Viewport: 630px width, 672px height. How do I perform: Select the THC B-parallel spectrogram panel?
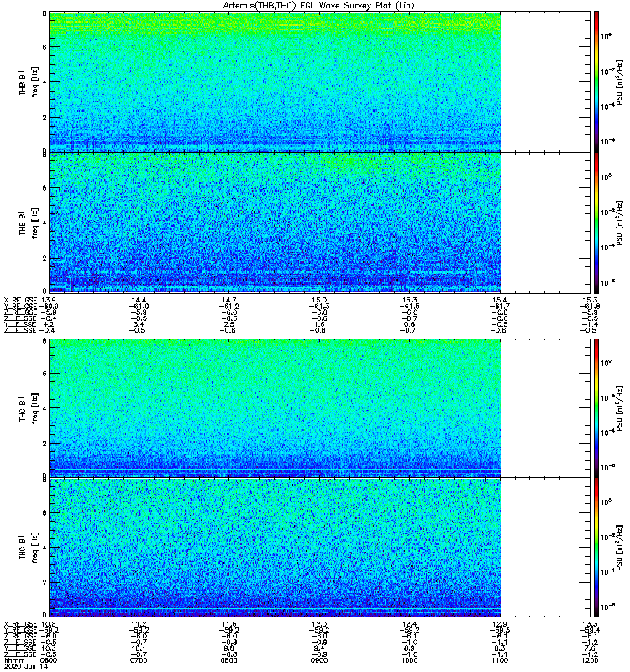(319, 548)
